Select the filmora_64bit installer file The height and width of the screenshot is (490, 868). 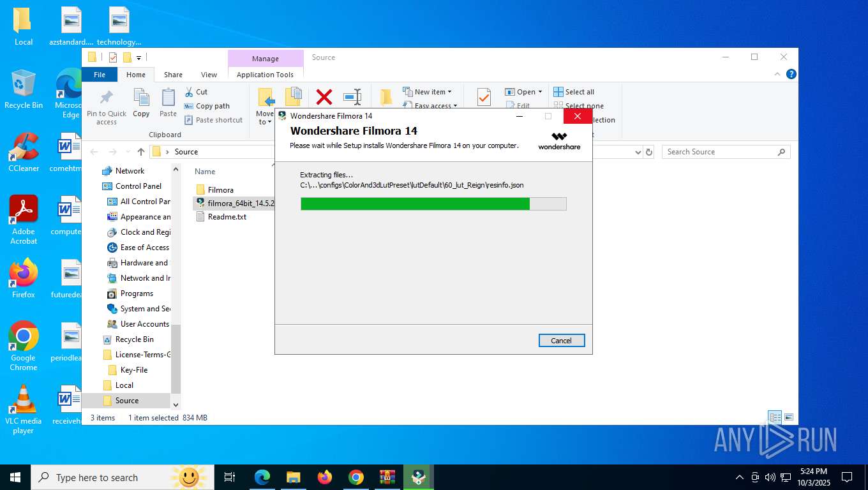[x=234, y=204]
